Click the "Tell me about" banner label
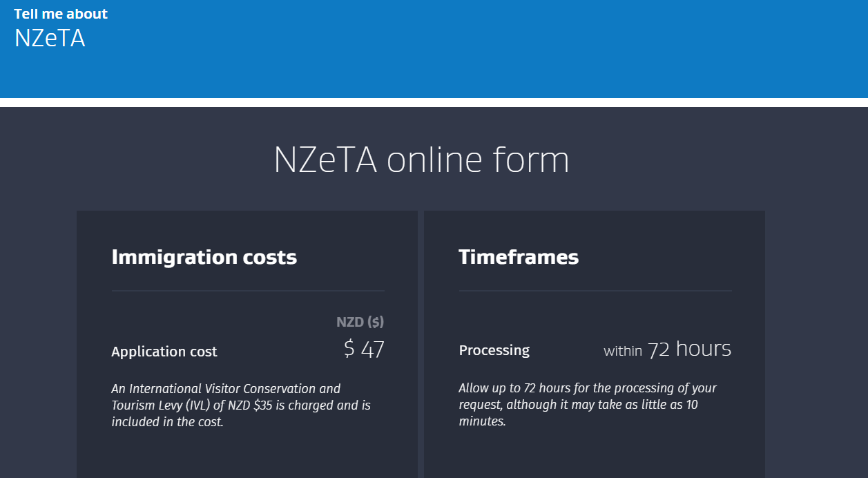 pyautogui.click(x=61, y=14)
